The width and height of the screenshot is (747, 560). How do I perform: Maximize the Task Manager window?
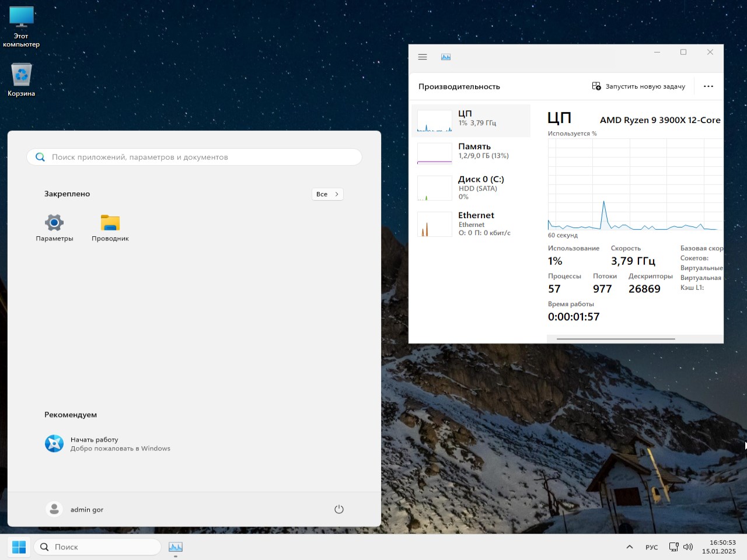[683, 52]
